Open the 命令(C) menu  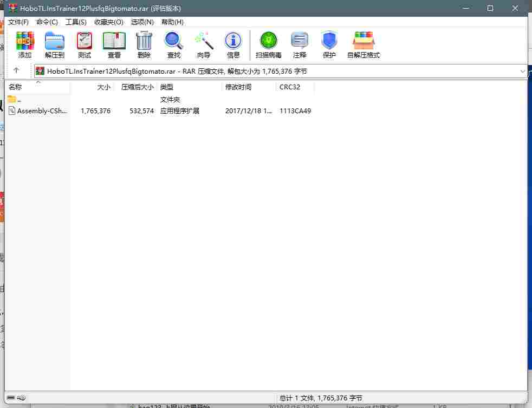tap(47, 22)
